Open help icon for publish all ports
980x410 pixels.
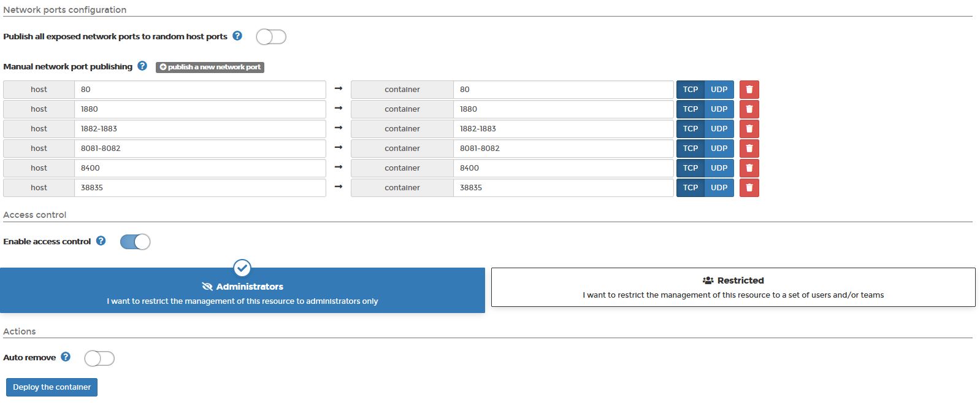coord(237,36)
